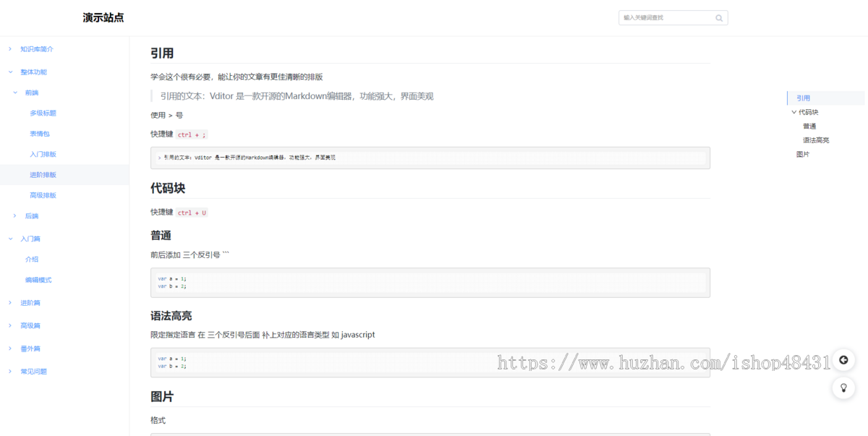Viewport: 868px width, 436px height.
Task: Collapse the 入门篇 sidebar section
Action: click(x=10, y=239)
